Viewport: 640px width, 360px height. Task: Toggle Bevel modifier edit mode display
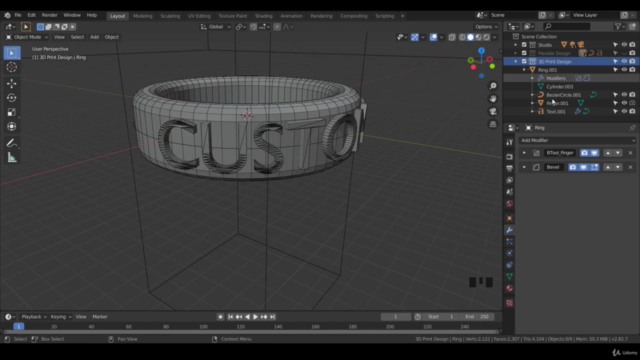coord(595,167)
